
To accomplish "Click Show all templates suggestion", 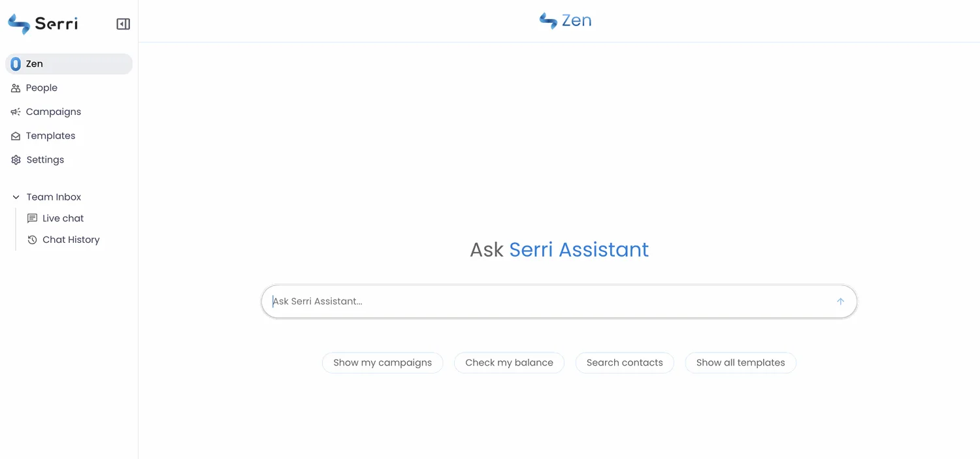I will click(740, 363).
